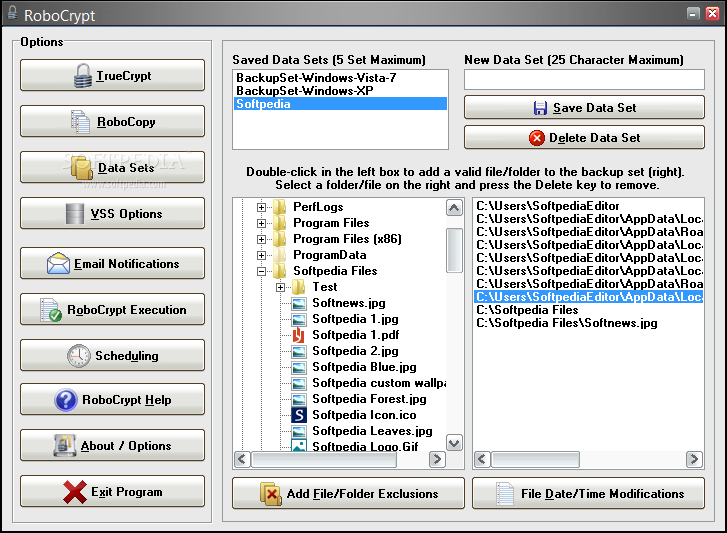727x533 pixels.
Task: Select Softpedia 2.jpg in the tree
Action: (x=355, y=351)
